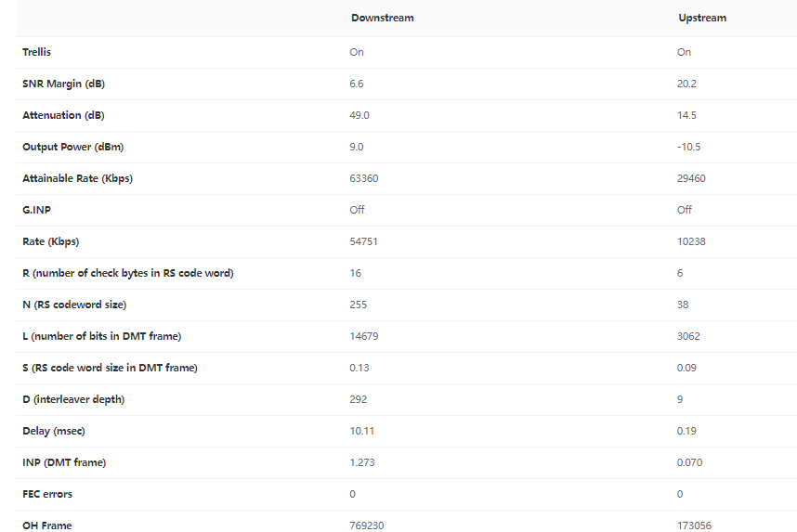
Task: Click the G.INP row label
Action: 37,210
